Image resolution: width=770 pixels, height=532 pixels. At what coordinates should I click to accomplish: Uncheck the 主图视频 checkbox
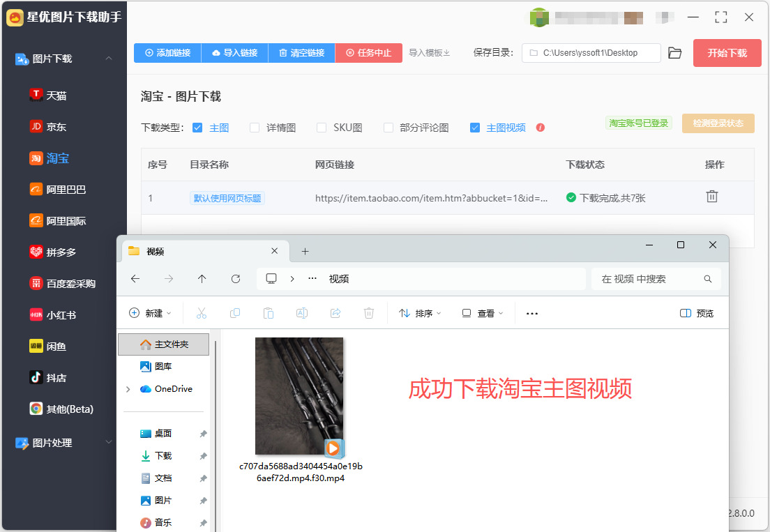475,128
